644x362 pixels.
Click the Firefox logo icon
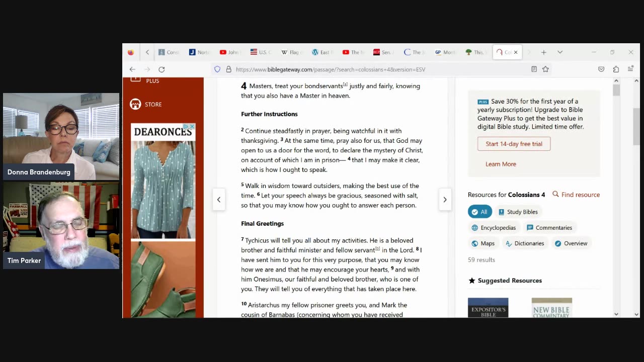tap(131, 52)
